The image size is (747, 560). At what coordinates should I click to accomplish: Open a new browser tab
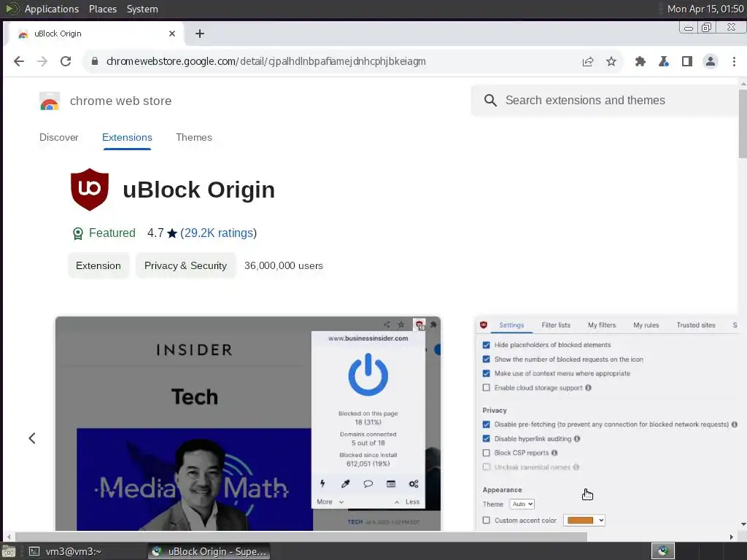pyautogui.click(x=200, y=34)
